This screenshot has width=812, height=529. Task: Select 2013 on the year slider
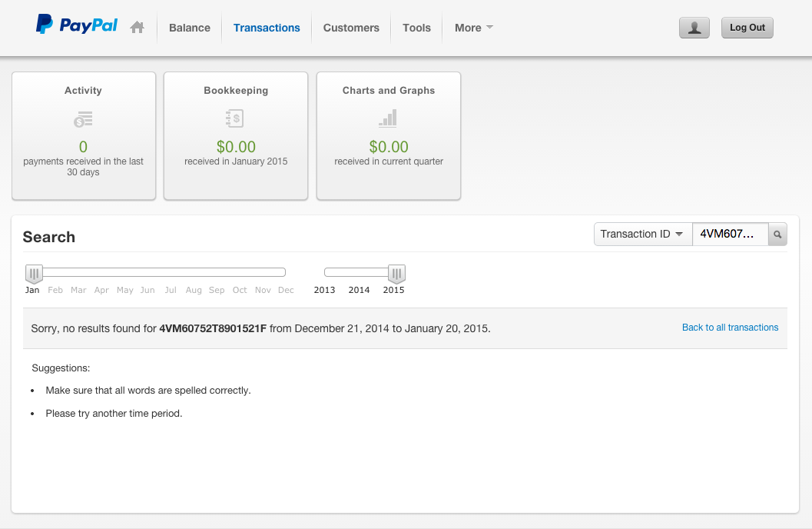(324, 290)
